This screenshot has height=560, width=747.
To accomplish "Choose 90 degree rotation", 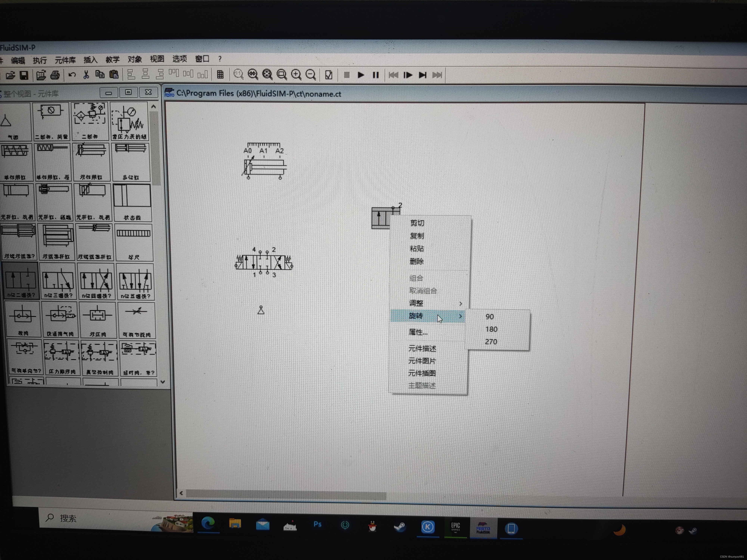I will point(490,317).
